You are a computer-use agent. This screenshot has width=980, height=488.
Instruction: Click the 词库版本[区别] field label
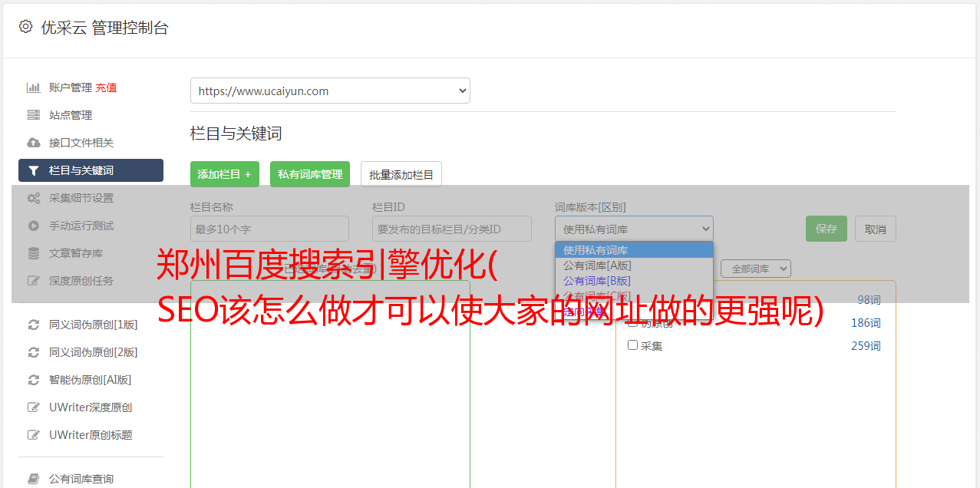[x=590, y=207]
